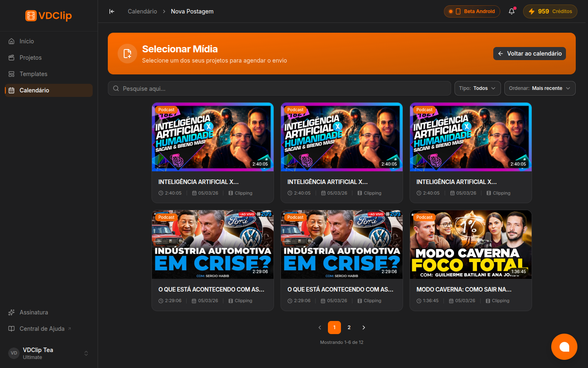Select the first Inteligência Artificial thumbnail
This screenshot has height=368, width=588.
coord(213,137)
